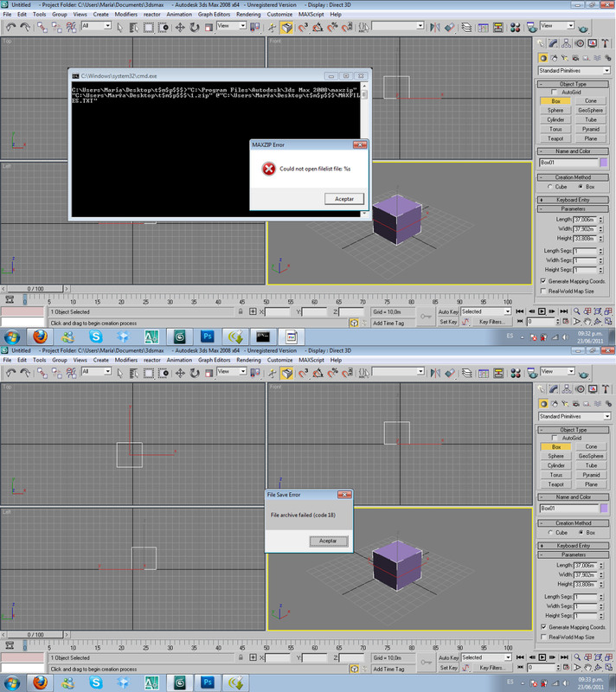Open Customize menu in lower 3ds Max window

[x=279, y=360]
